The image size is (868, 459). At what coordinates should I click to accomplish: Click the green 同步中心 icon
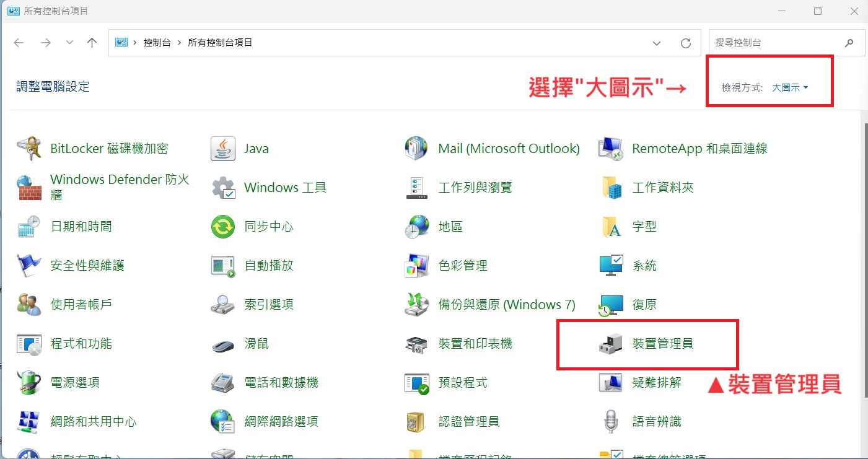point(223,227)
